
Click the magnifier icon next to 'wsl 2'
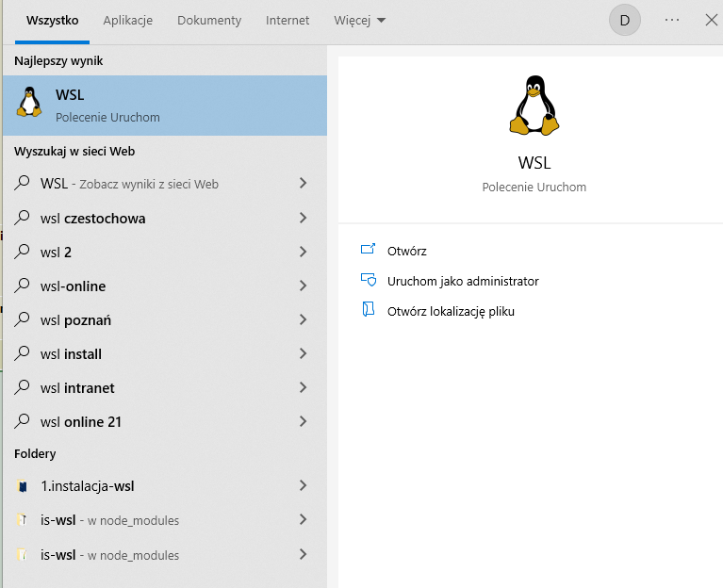click(x=22, y=252)
